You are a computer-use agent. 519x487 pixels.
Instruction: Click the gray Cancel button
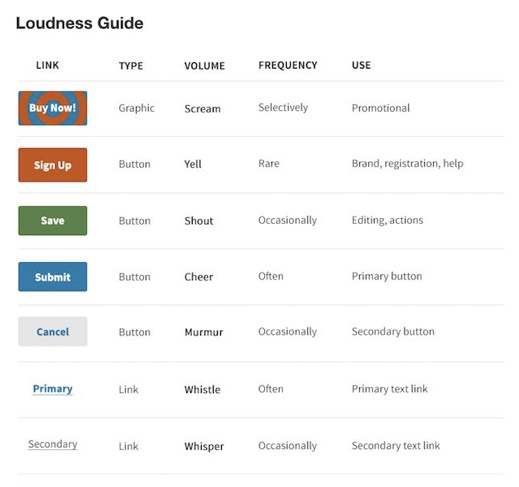point(53,332)
